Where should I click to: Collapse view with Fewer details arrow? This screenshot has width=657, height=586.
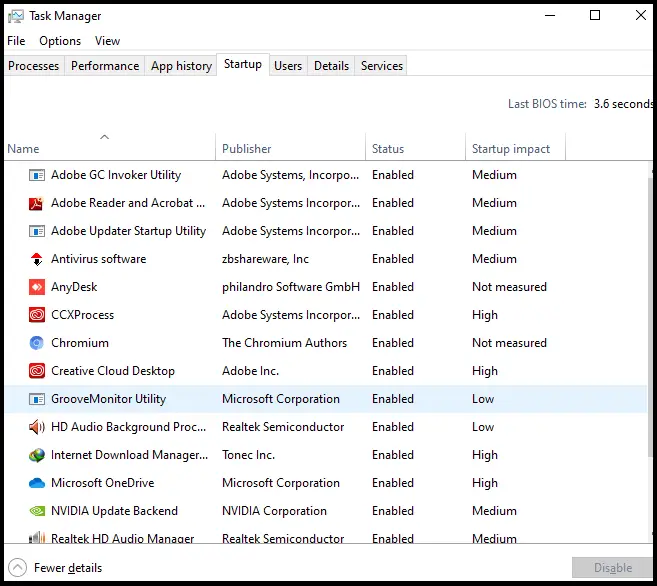point(17,568)
